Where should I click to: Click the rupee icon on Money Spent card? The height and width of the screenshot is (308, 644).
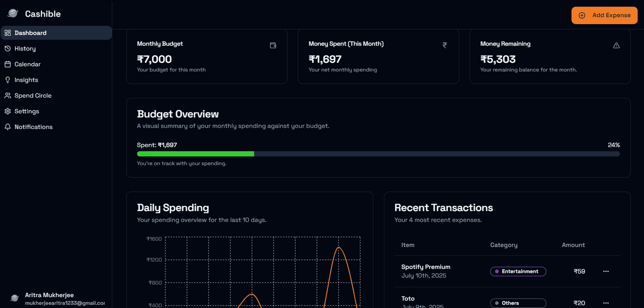click(x=444, y=45)
